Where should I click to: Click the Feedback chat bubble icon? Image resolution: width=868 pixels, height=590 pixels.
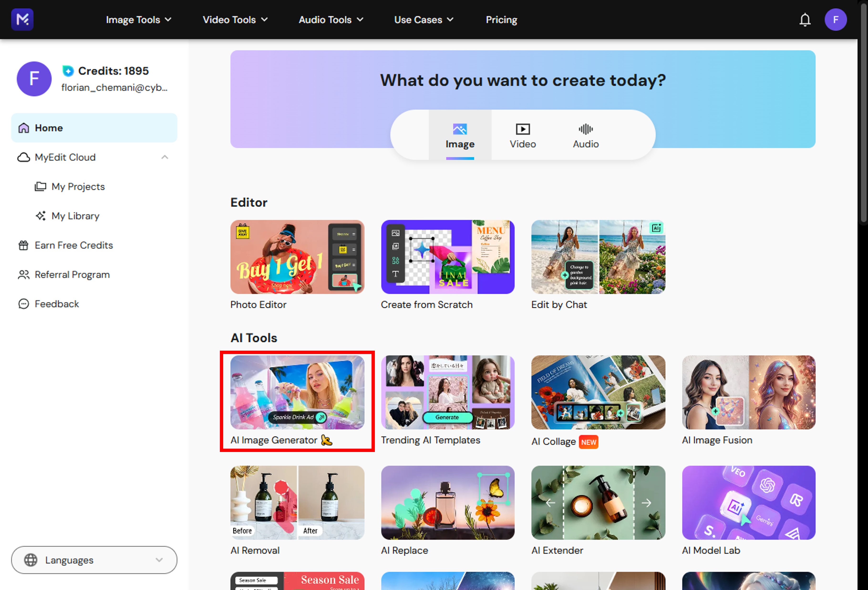point(24,304)
